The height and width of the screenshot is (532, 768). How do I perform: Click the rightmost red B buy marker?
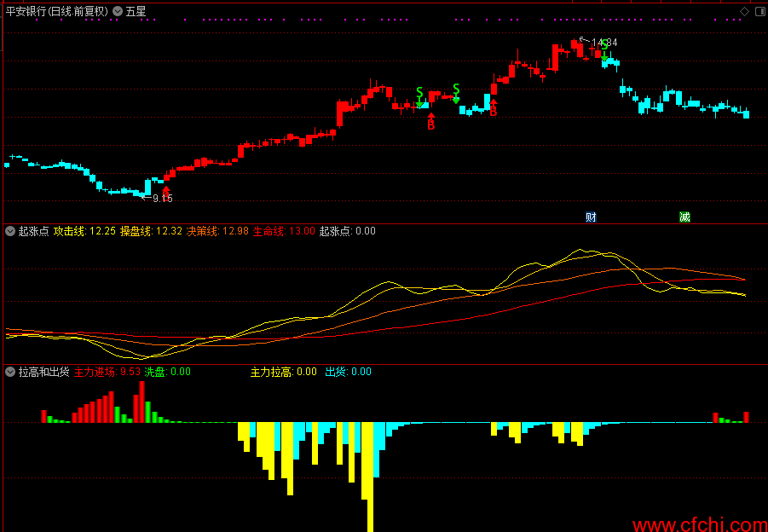click(494, 107)
